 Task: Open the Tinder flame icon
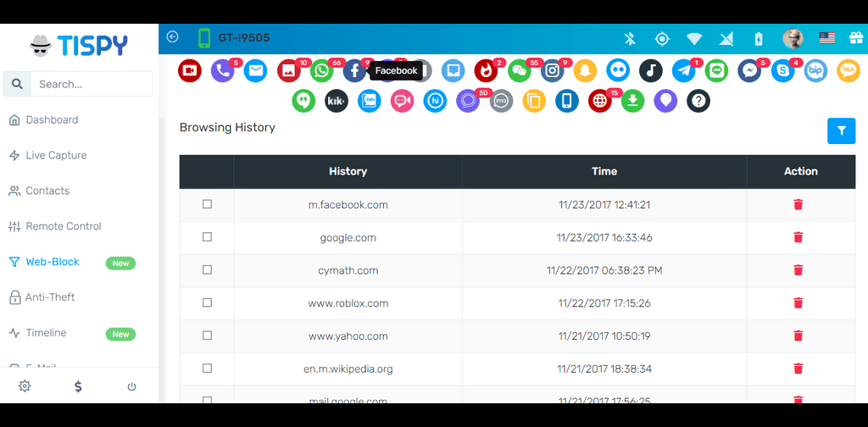point(486,71)
